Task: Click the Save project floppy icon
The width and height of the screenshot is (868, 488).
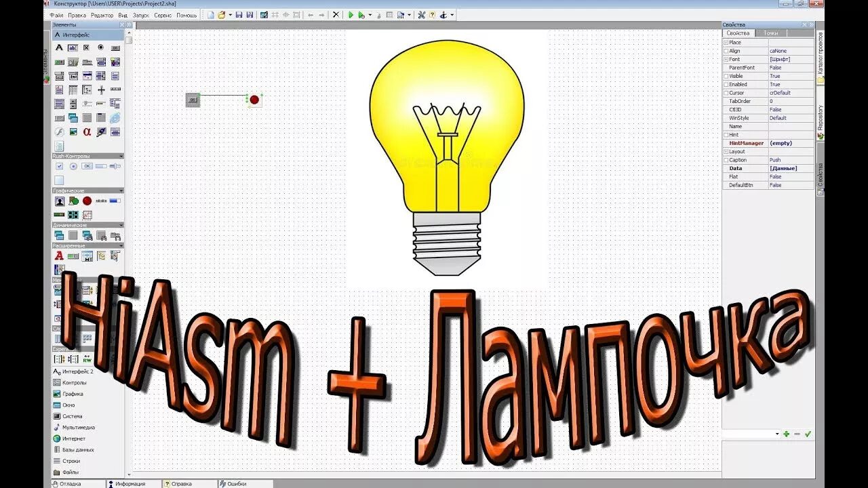Action: [239, 15]
